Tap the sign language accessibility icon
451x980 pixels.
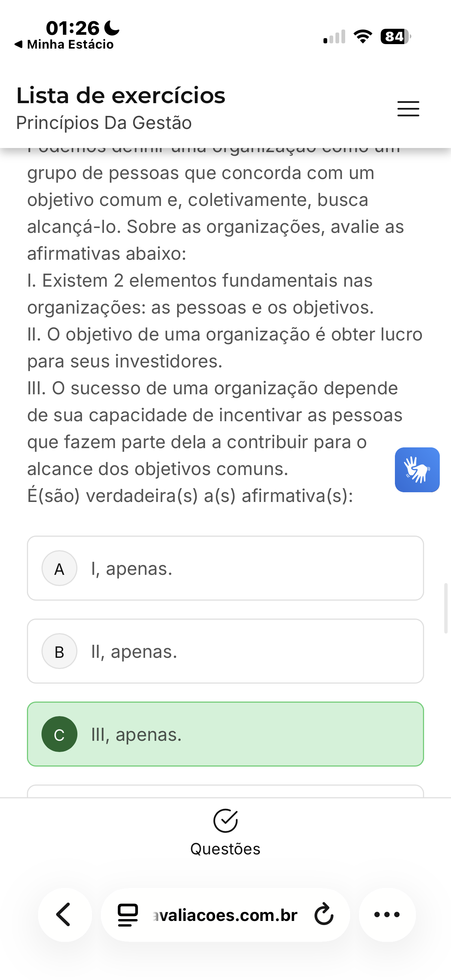(x=417, y=470)
